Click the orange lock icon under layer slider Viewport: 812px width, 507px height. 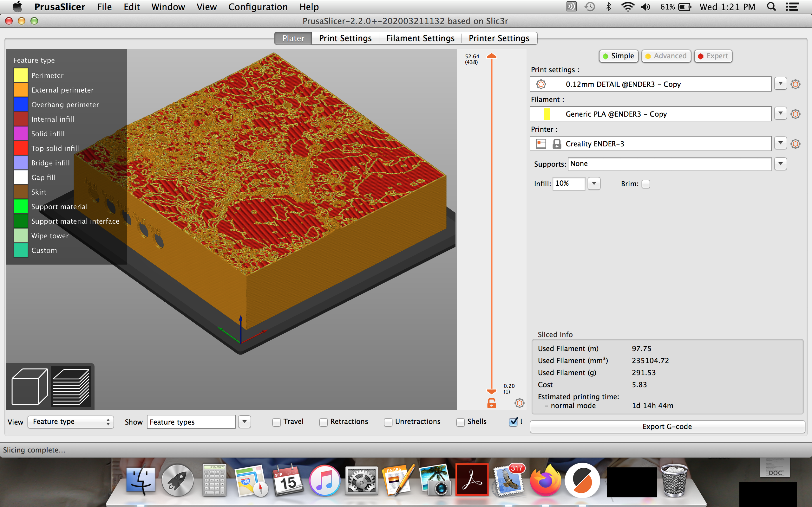pos(491,403)
